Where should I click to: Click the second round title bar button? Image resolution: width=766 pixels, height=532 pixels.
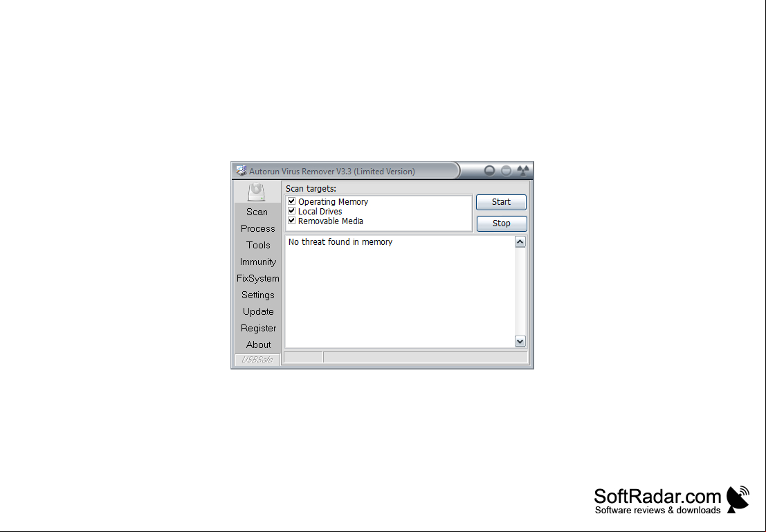coord(506,170)
